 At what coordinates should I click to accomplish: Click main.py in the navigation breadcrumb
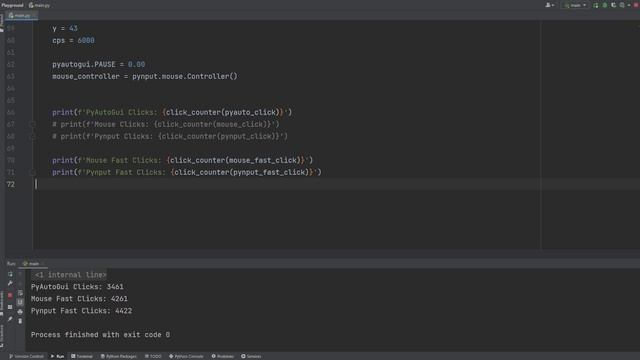click(x=40, y=5)
